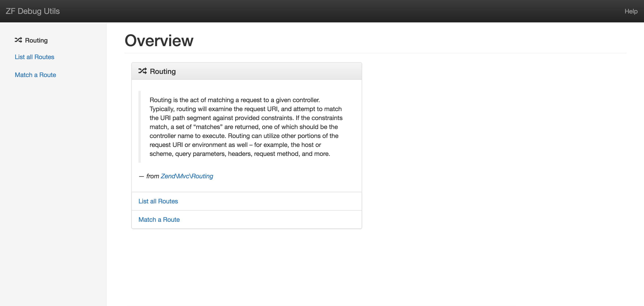Follow the Zend\Mvc\Routing citation link
644x306 pixels.
pos(187,176)
